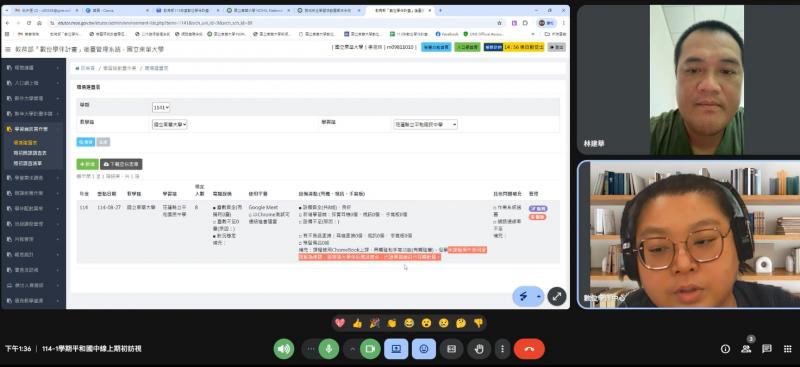The width and height of the screenshot is (800, 367).
Task: Click the grey logout button in the page header
Action: click(x=556, y=47)
